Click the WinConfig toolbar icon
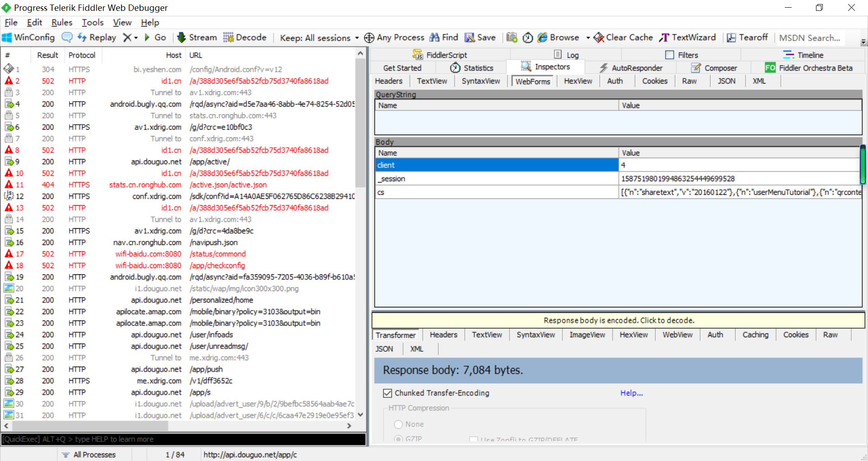Image resolution: width=868 pixels, height=461 pixels. [x=7, y=38]
